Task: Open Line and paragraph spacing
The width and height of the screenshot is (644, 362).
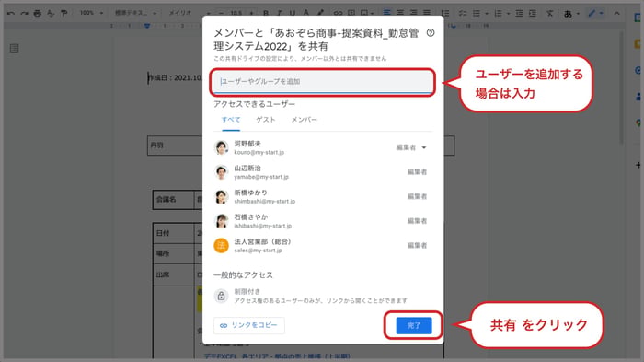Action: [x=445, y=13]
